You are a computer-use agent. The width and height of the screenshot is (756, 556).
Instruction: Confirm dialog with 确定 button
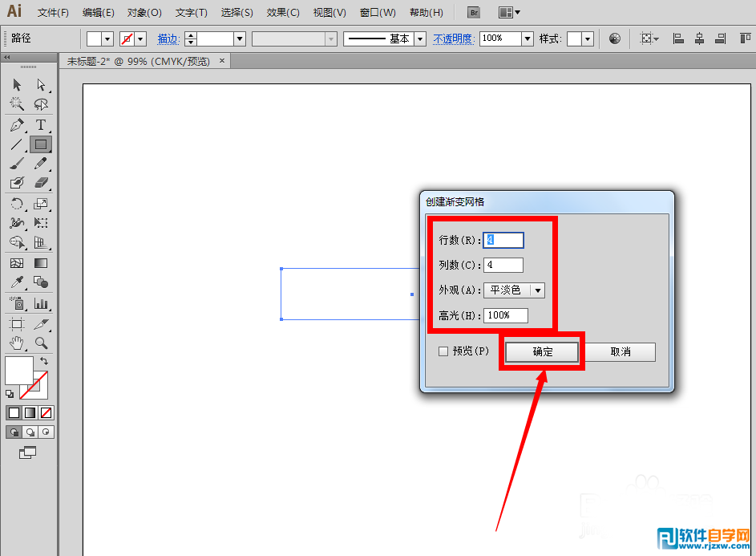[x=542, y=352]
